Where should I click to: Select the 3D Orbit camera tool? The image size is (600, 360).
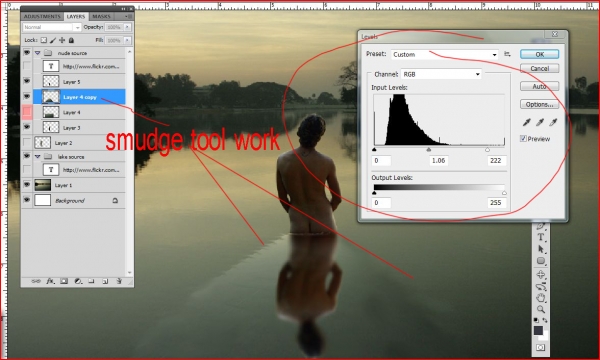tap(541, 286)
